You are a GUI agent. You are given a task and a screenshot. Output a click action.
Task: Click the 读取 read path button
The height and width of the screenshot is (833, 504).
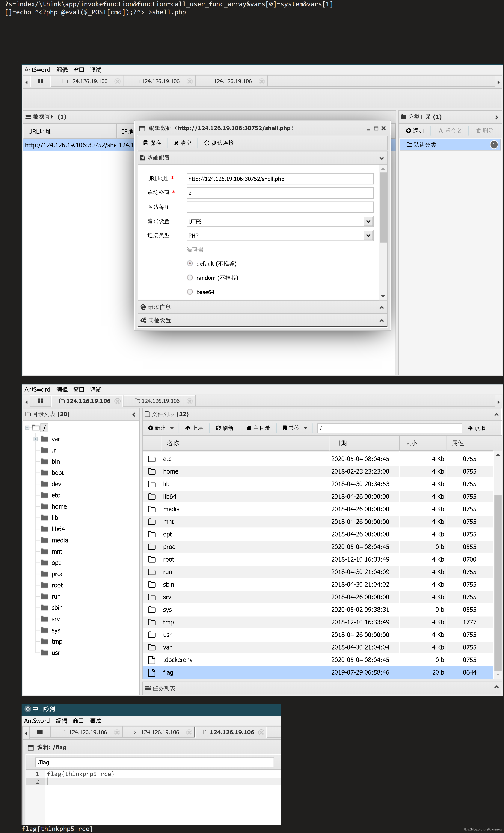[477, 428]
